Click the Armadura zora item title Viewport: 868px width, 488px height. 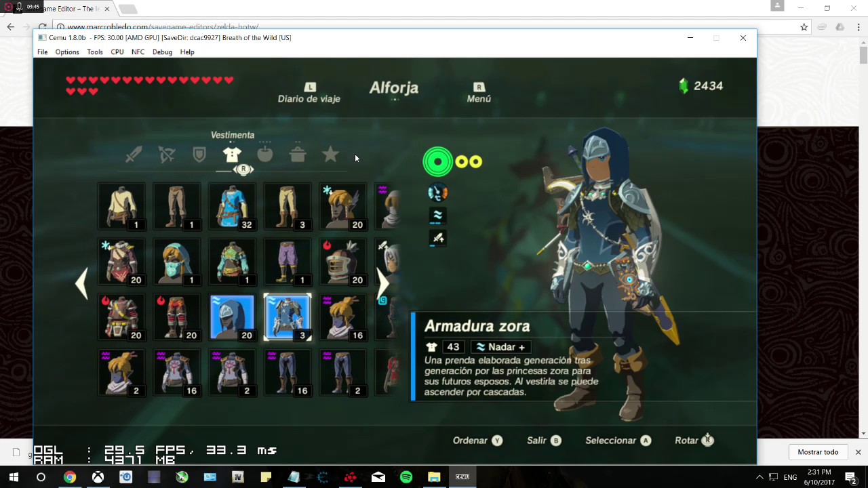click(477, 326)
